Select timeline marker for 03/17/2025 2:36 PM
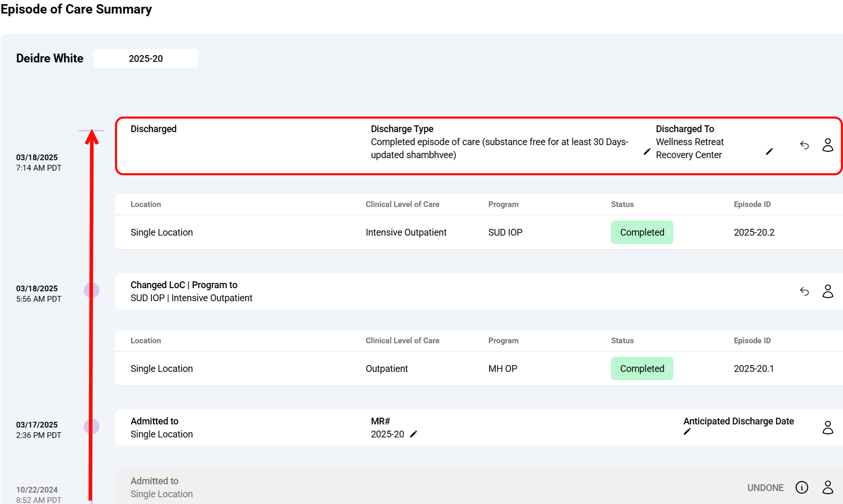The width and height of the screenshot is (843, 504). click(92, 427)
